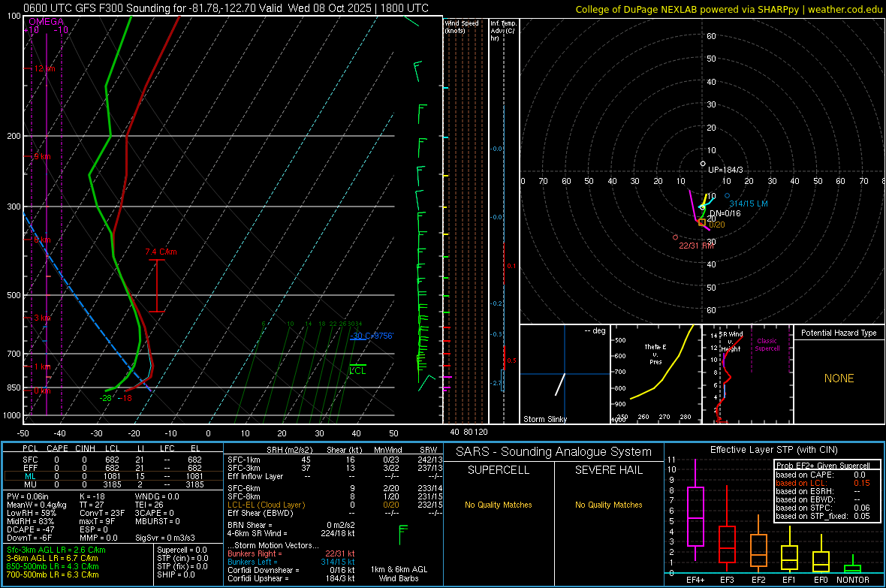This screenshot has width=886, height=588.
Task: Click the Prob EF2+ Given Supercell heading
Action: click(x=823, y=466)
